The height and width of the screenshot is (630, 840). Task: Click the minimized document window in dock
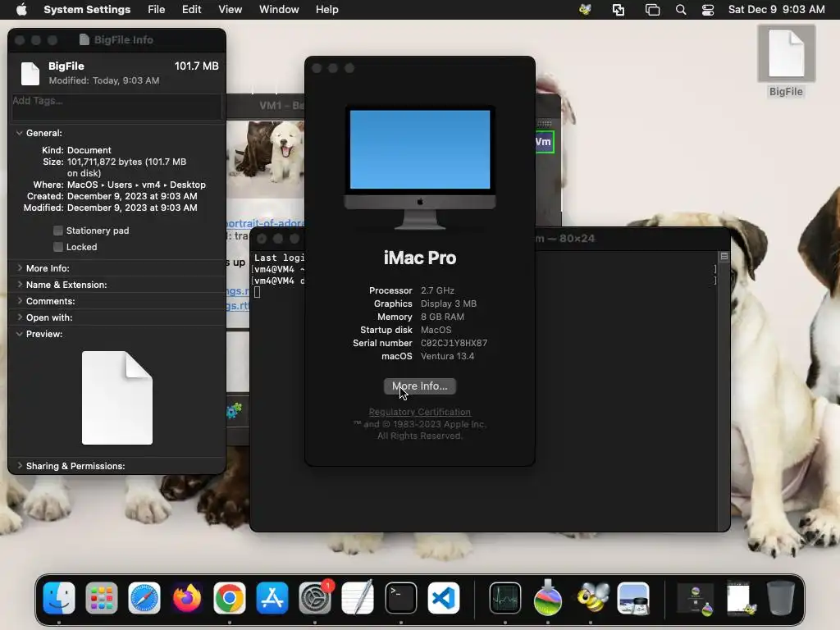pyautogui.click(x=739, y=598)
